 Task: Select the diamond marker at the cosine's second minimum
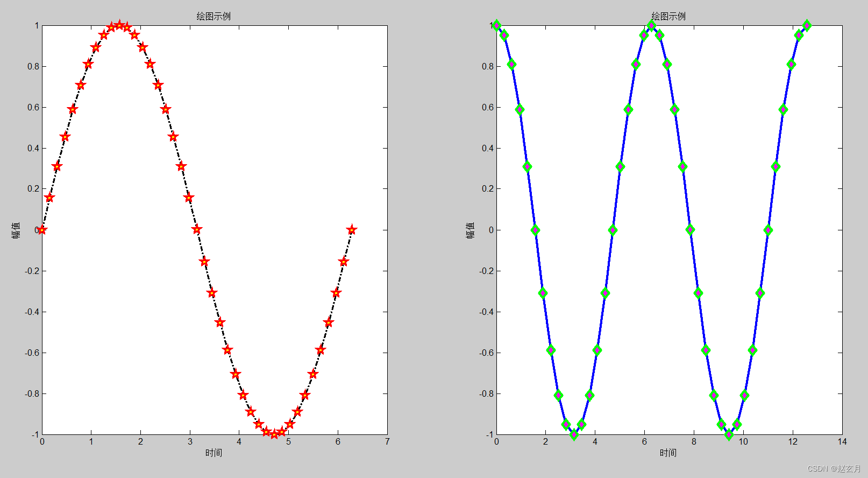pyautogui.click(x=729, y=434)
